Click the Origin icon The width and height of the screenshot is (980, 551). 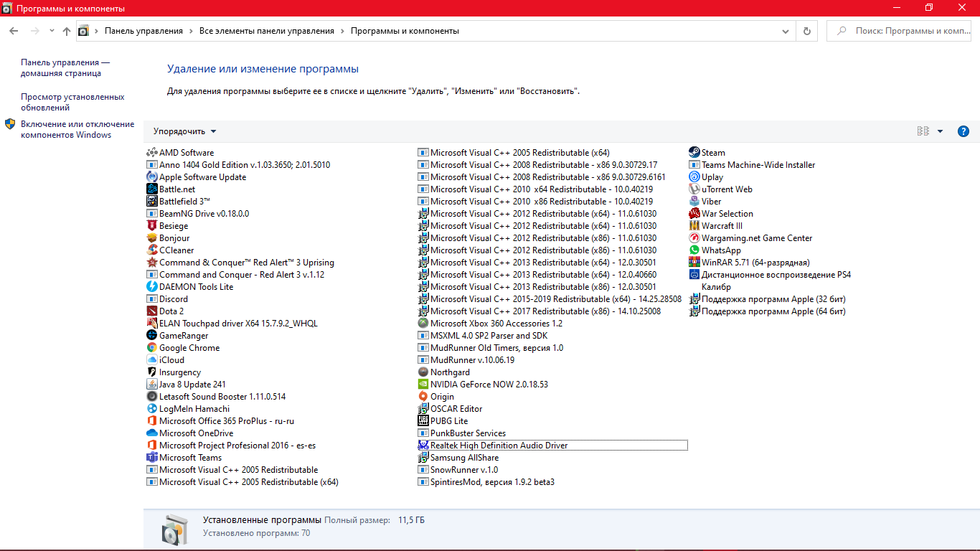[x=423, y=397]
